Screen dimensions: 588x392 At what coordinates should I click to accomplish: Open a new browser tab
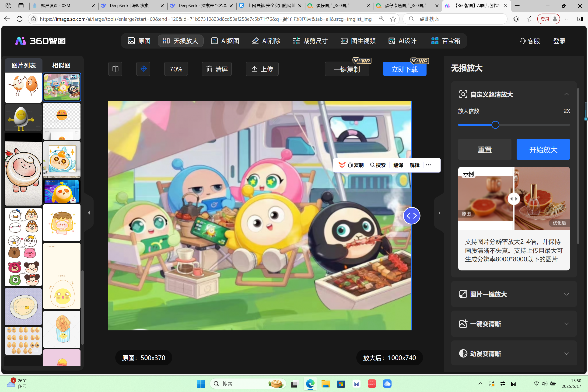pyautogui.click(x=517, y=6)
